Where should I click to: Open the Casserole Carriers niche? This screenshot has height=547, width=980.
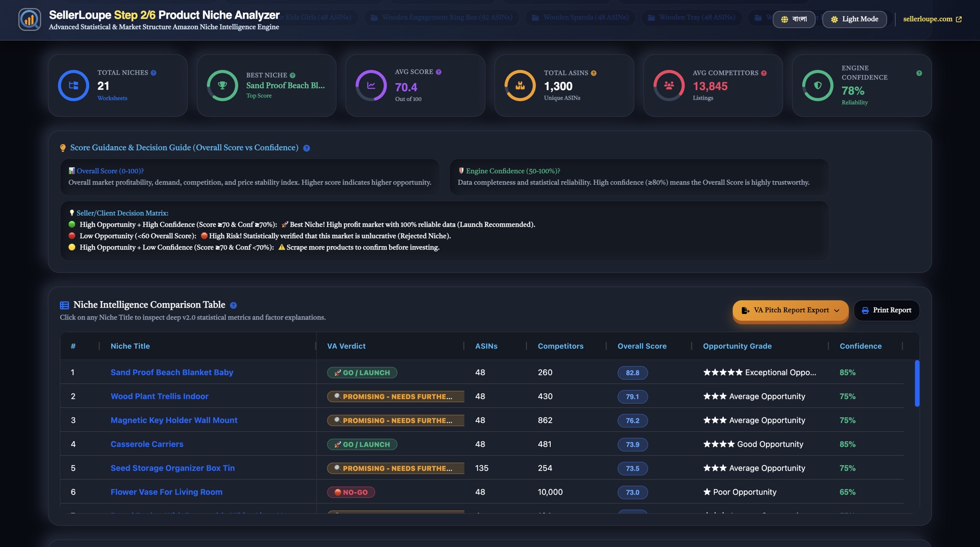coord(147,444)
